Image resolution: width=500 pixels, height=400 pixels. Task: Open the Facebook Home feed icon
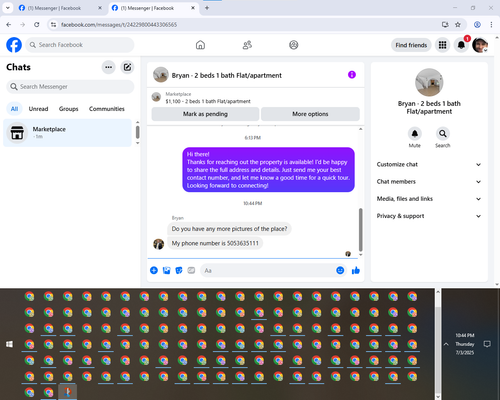[x=200, y=45]
